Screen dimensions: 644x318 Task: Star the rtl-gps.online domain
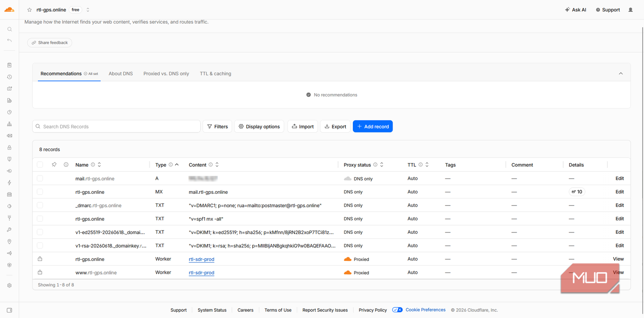pyautogui.click(x=30, y=10)
